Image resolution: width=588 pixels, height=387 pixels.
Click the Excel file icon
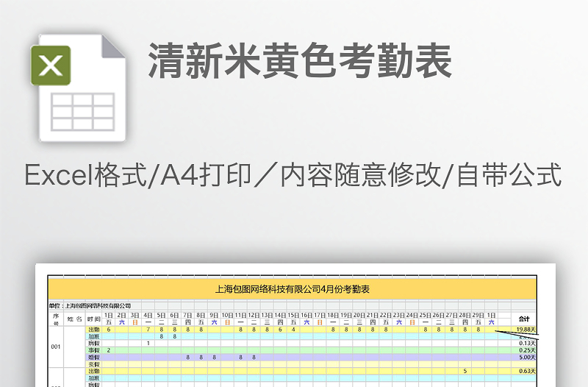coord(79,88)
